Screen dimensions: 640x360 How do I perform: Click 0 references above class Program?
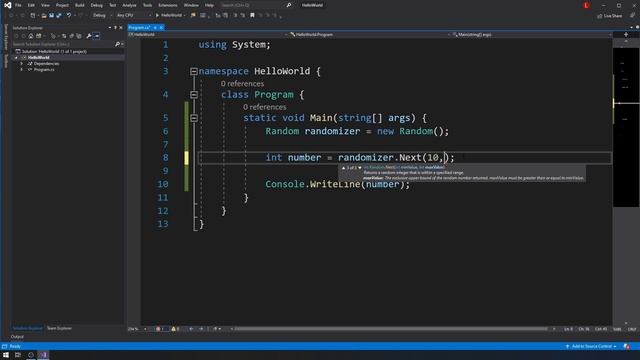pos(242,84)
